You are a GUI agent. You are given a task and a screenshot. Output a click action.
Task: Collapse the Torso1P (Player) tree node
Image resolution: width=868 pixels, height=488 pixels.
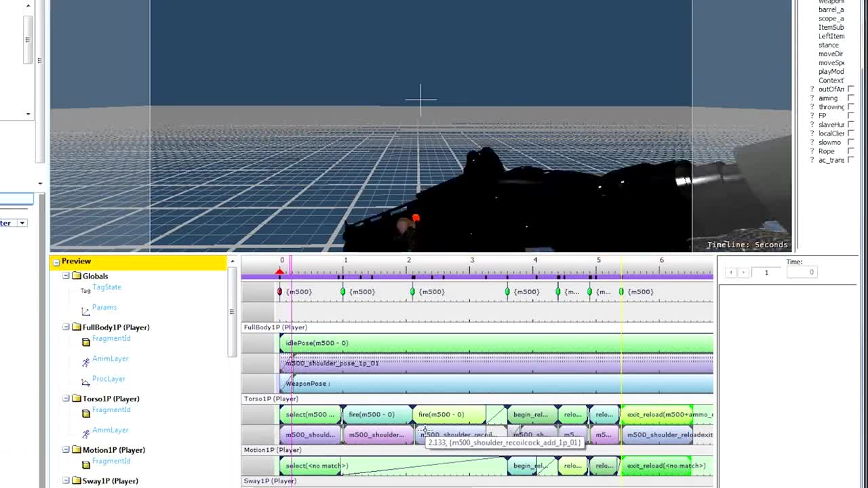[x=66, y=399]
